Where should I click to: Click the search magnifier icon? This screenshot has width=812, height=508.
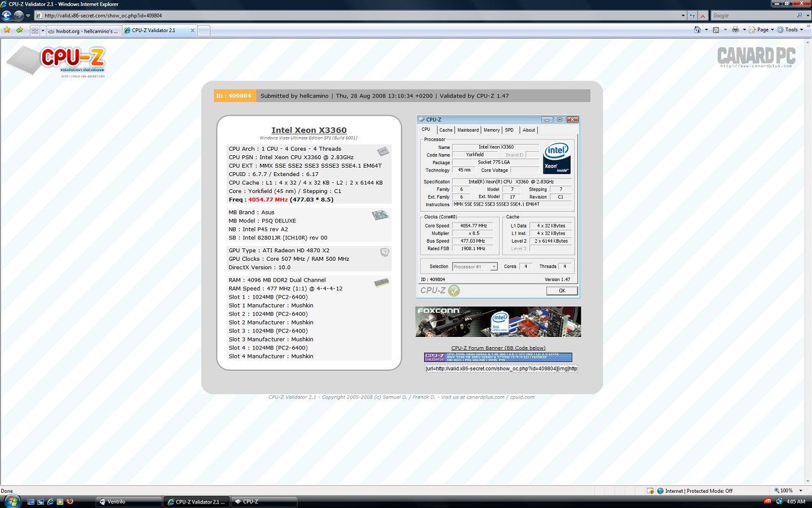tap(800, 15)
